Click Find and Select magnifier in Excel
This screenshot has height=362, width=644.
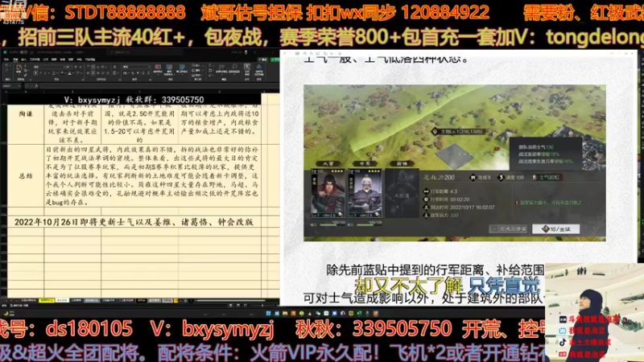(x=235, y=68)
